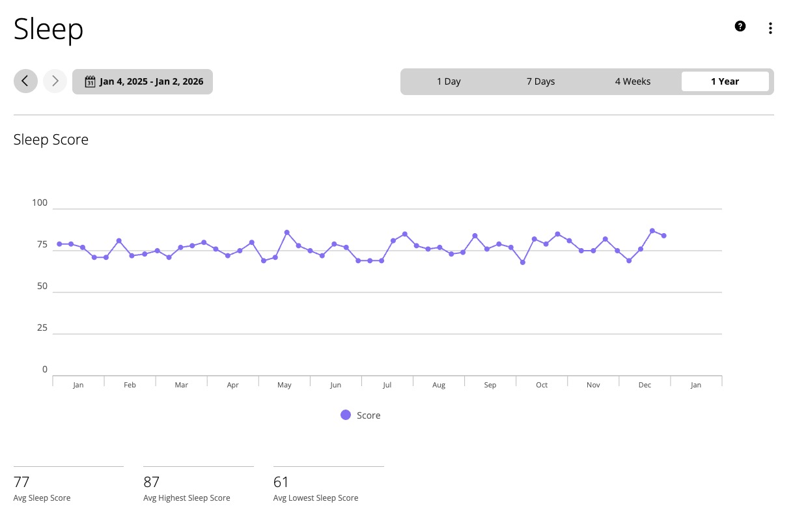
Task: Select the 1 Year tab
Action: [x=725, y=81]
